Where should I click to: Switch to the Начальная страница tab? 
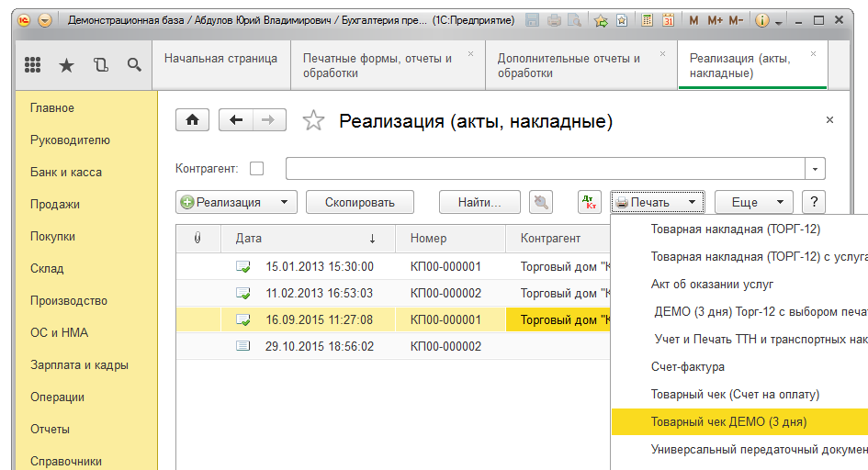[x=220, y=59]
